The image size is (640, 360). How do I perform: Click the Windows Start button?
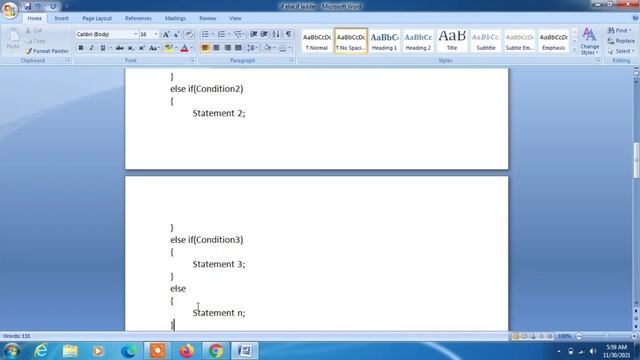click(x=11, y=351)
